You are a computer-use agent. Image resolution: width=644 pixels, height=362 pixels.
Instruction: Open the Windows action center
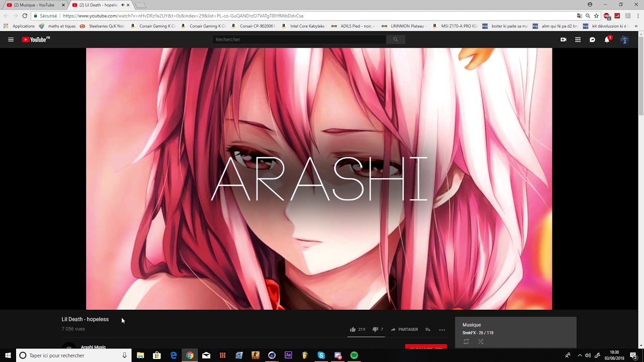(x=633, y=355)
